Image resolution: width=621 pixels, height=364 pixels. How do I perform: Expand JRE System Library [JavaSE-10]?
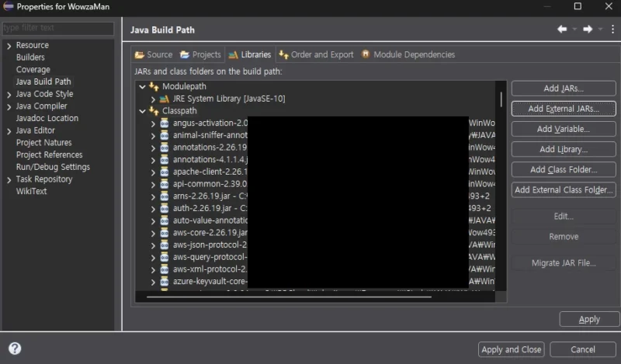153,99
